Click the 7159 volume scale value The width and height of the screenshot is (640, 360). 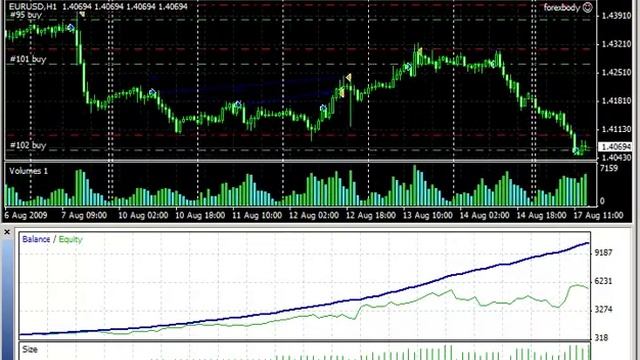coord(609,168)
